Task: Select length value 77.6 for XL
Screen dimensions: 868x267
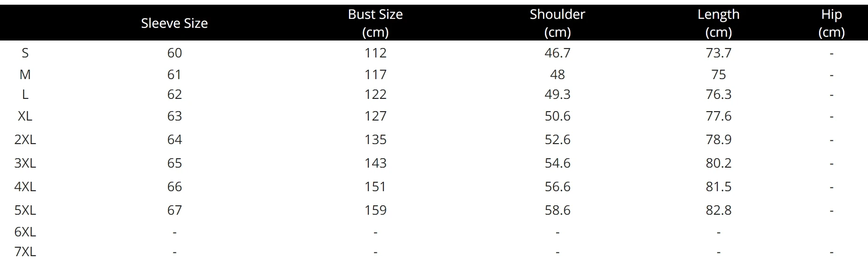Action: point(718,116)
